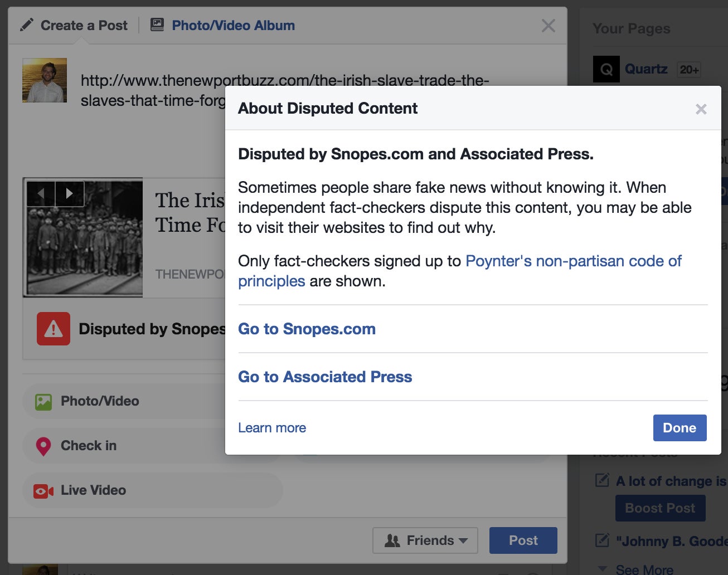Click the red disputed warning icon
The width and height of the screenshot is (728, 575).
(54, 329)
